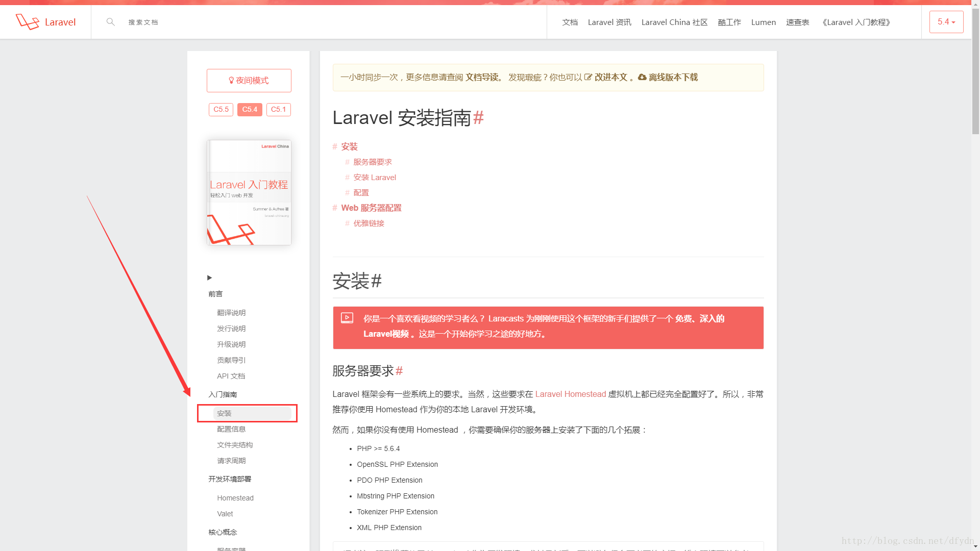This screenshot has width=980, height=551.
Task: Click the 前言 sidebar section heading
Action: point(215,294)
